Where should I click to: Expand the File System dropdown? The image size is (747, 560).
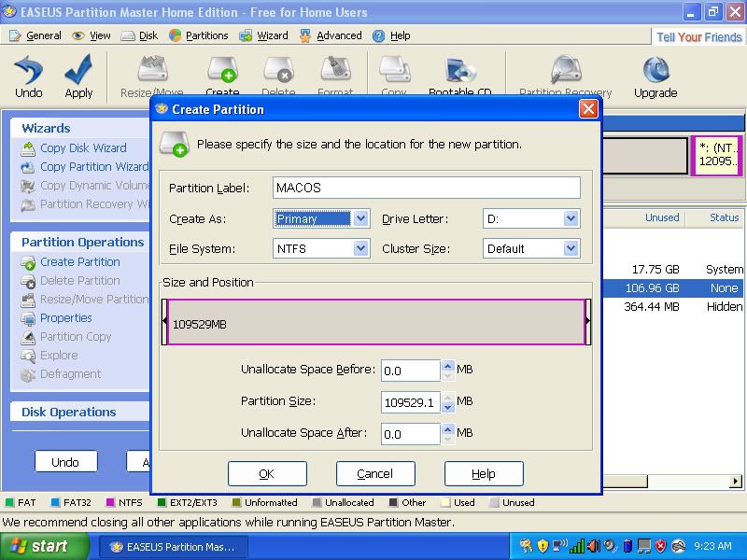click(360, 248)
